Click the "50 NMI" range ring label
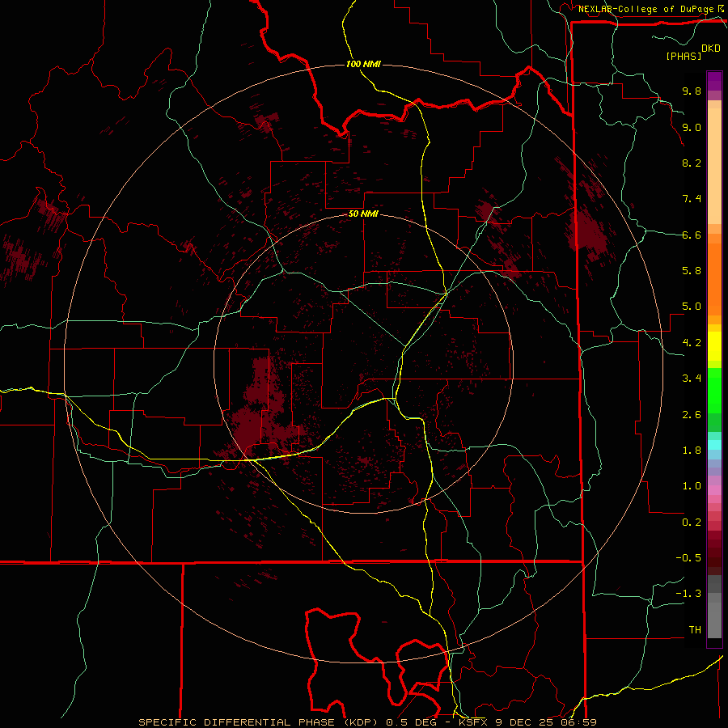The image size is (728, 728). point(363,214)
